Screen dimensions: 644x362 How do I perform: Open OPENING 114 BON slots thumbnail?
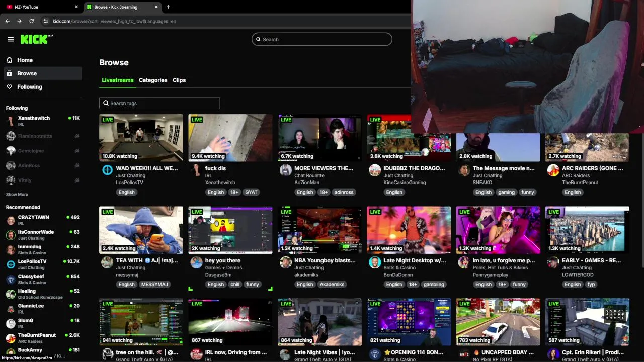pyautogui.click(x=409, y=322)
